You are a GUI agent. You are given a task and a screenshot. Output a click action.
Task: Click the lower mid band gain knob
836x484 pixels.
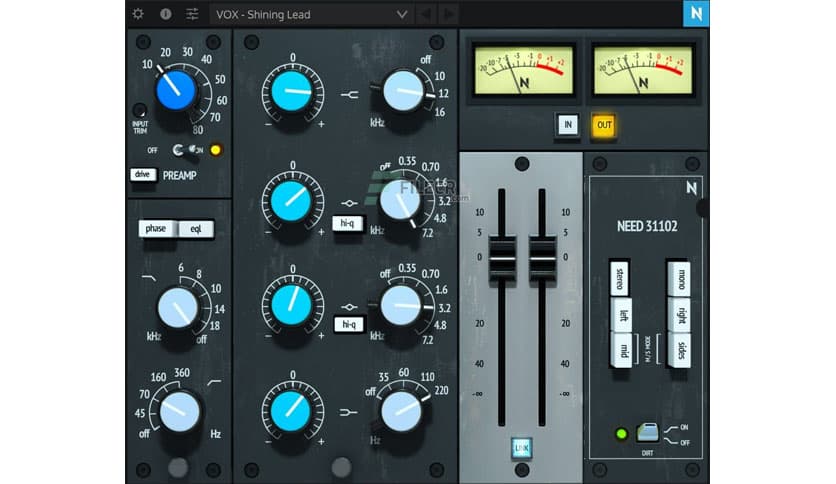tap(292, 305)
